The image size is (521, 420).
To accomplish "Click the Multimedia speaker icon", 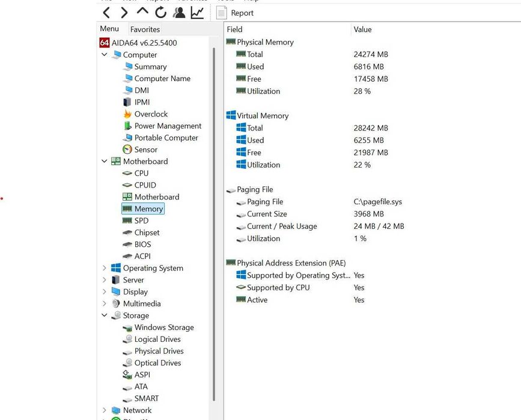I will (116, 303).
